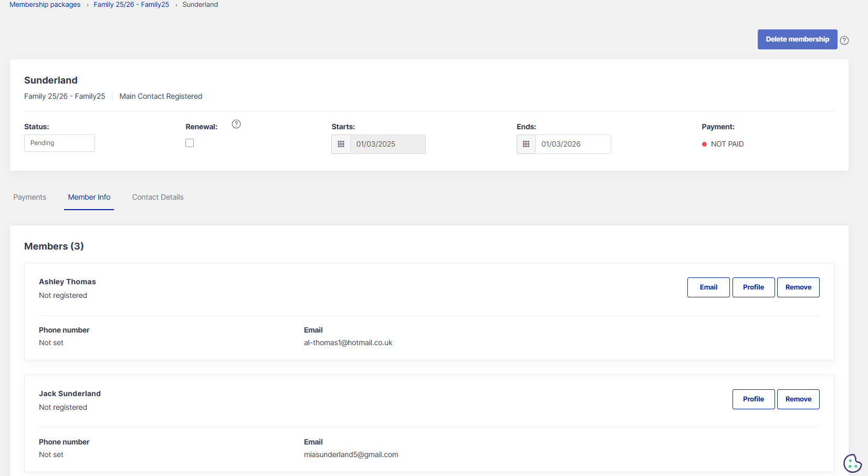The height and width of the screenshot is (476, 868).
Task: Remove Jack Sunderland from the membership
Action: click(x=798, y=399)
